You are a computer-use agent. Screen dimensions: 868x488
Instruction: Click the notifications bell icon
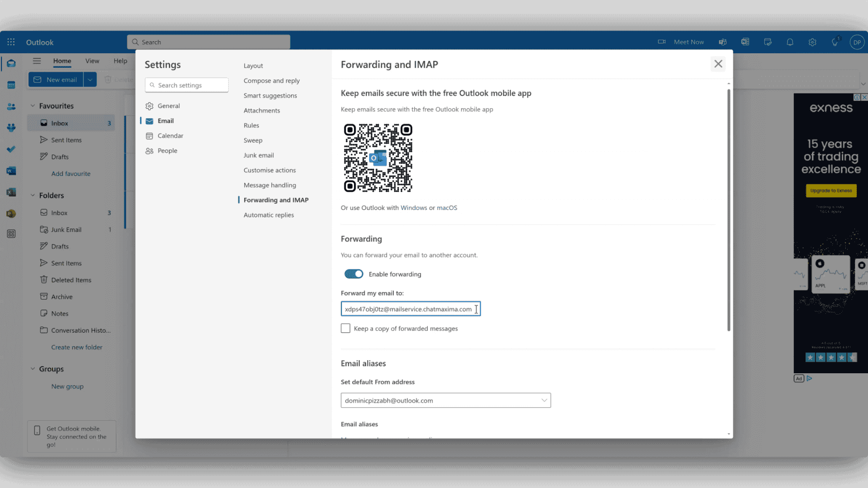(x=790, y=42)
